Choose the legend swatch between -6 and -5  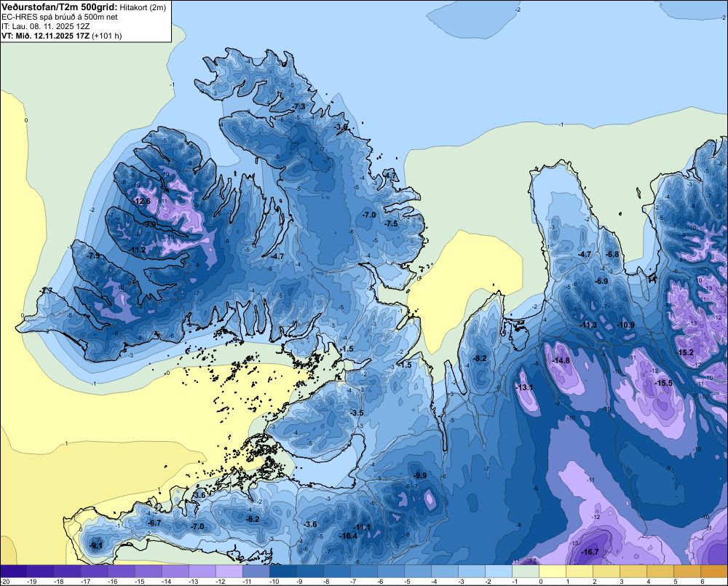click(x=392, y=571)
